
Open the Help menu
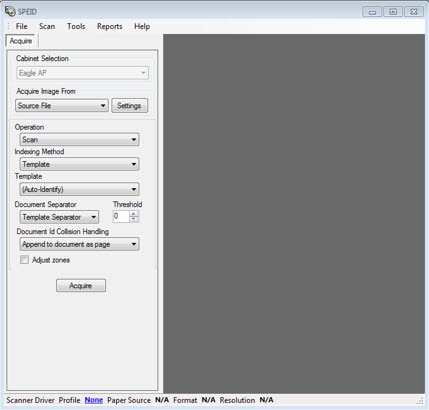142,26
